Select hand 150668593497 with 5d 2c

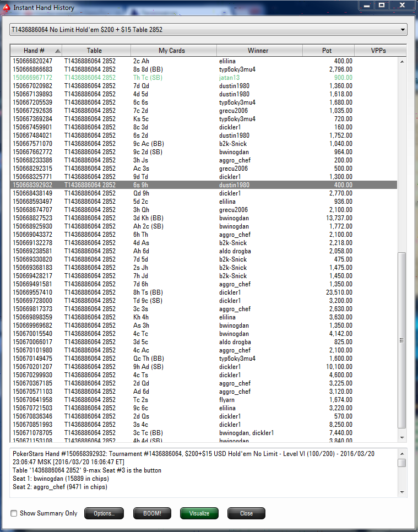tap(204, 202)
